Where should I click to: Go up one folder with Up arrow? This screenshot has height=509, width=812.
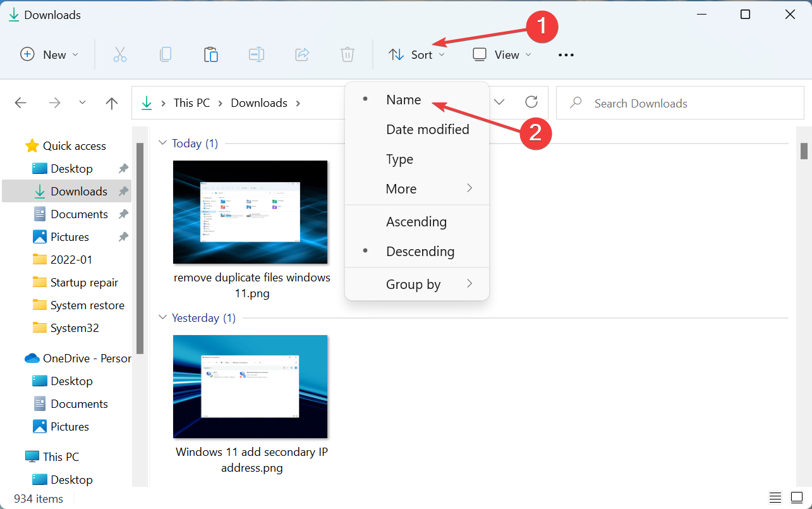pyautogui.click(x=112, y=103)
